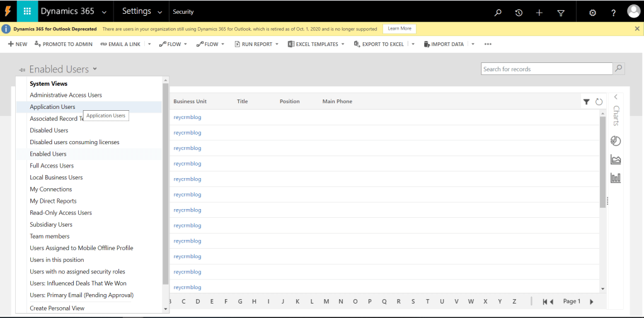Click the help question mark icon
Image resolution: width=644 pixels, height=318 pixels.
(x=613, y=13)
